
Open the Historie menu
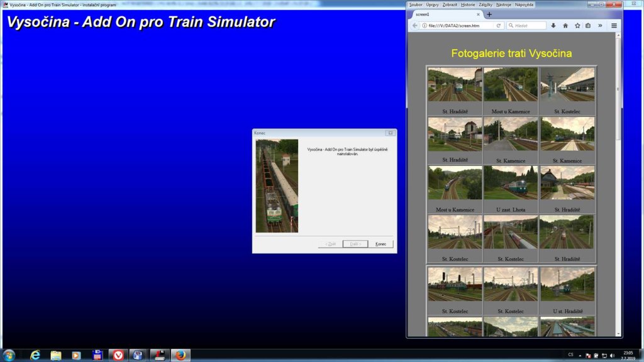pyautogui.click(x=468, y=4)
